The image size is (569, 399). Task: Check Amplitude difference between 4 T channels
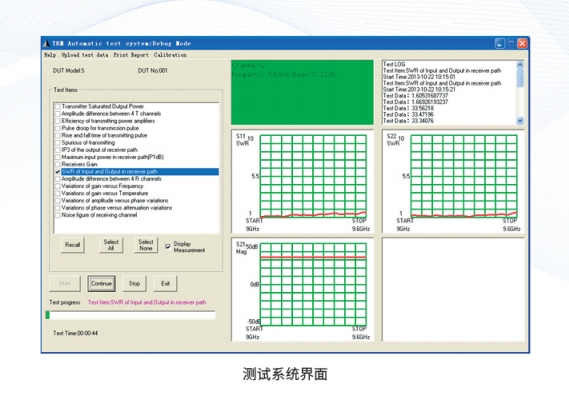point(57,114)
